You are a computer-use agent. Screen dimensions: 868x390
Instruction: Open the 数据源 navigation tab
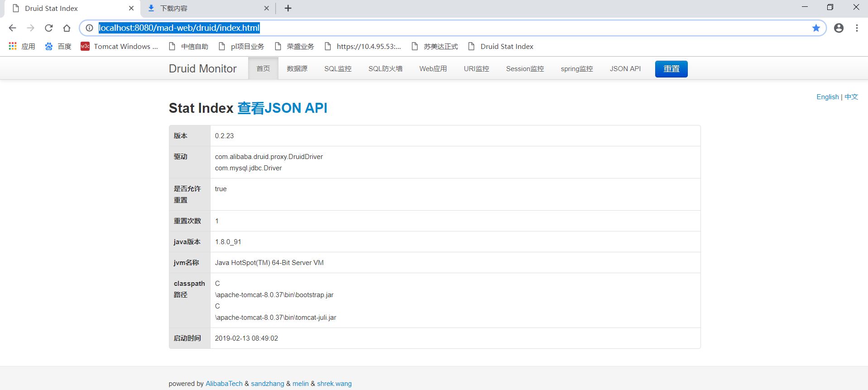click(x=297, y=68)
